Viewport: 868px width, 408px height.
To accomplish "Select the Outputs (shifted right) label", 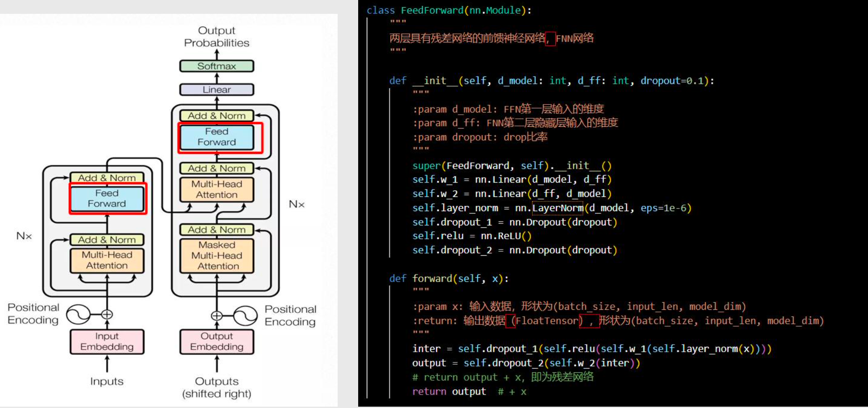I will 217,387.
